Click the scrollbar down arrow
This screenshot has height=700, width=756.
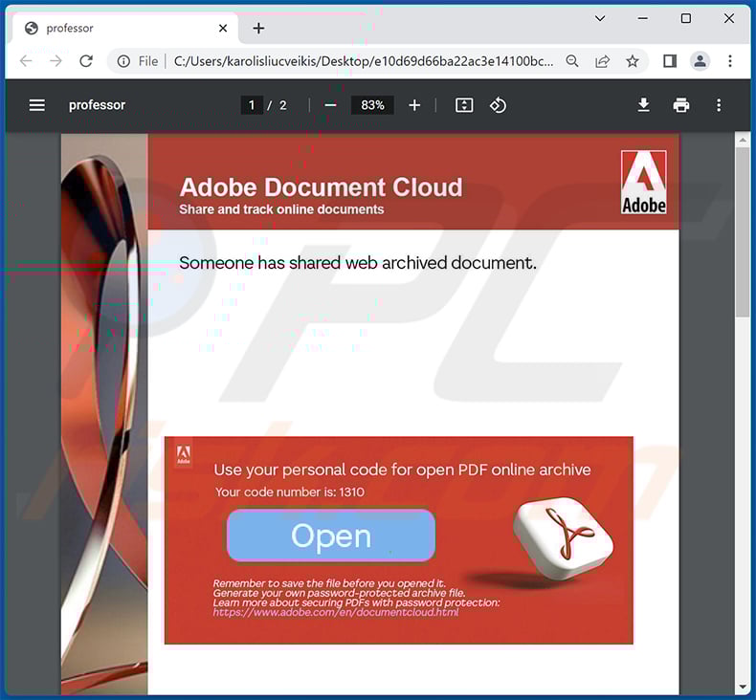click(743, 687)
